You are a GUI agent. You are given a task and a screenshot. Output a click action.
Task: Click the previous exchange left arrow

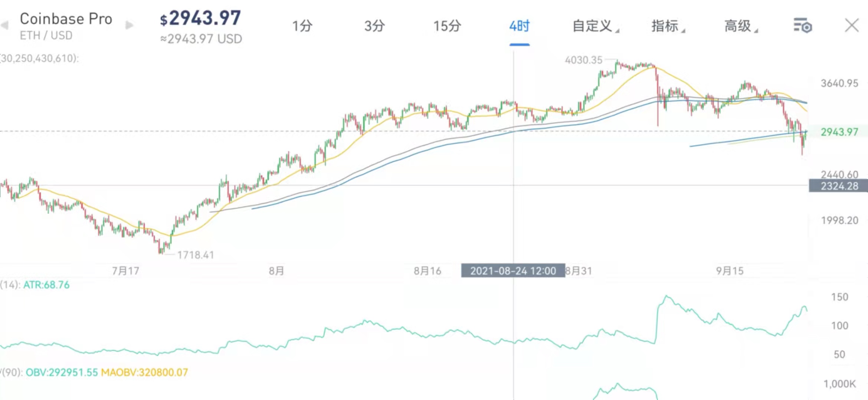5,25
